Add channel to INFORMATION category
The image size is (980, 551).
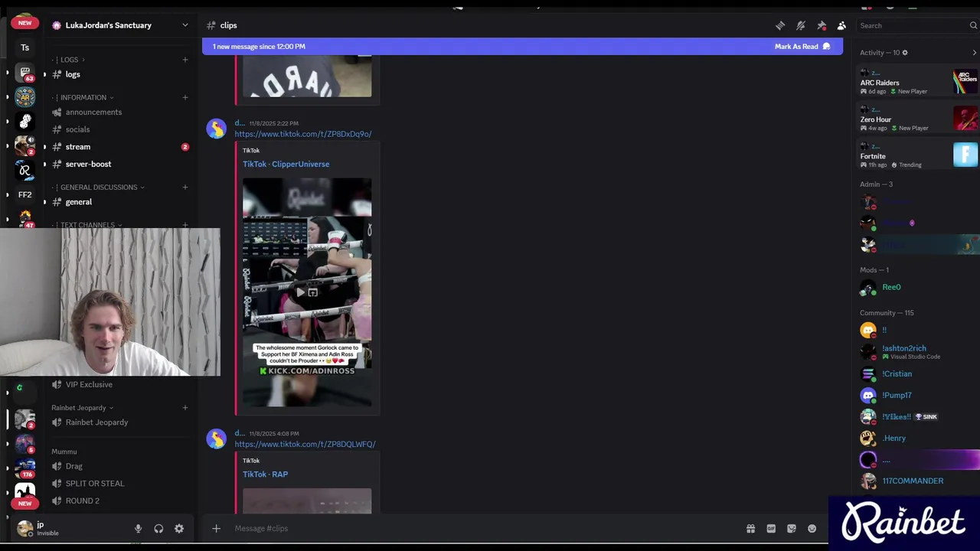coord(185,97)
